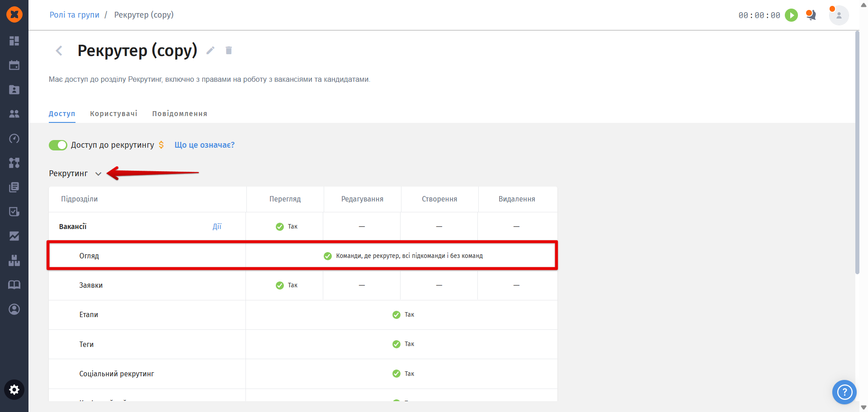Click the Вакансії Створення permission cell
Image resolution: width=868 pixels, height=412 pixels.
tap(439, 227)
